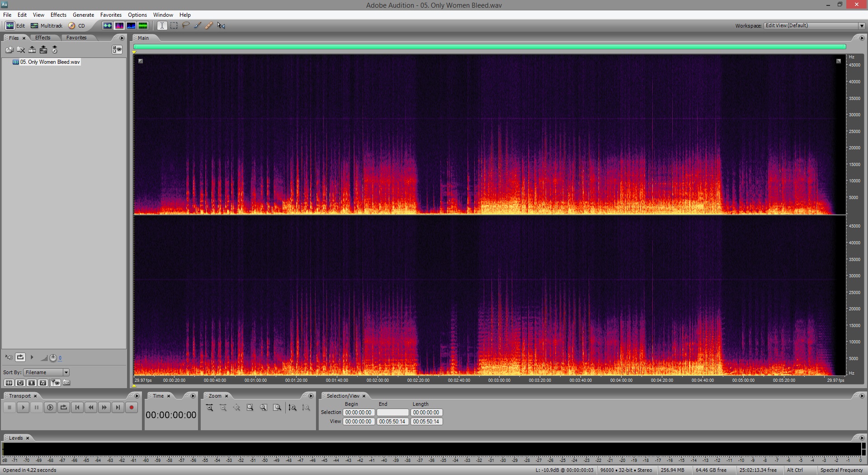Viewport: 868px width, 475px height.
Task: Switch to Spectral Frequency display
Action: click(x=119, y=25)
